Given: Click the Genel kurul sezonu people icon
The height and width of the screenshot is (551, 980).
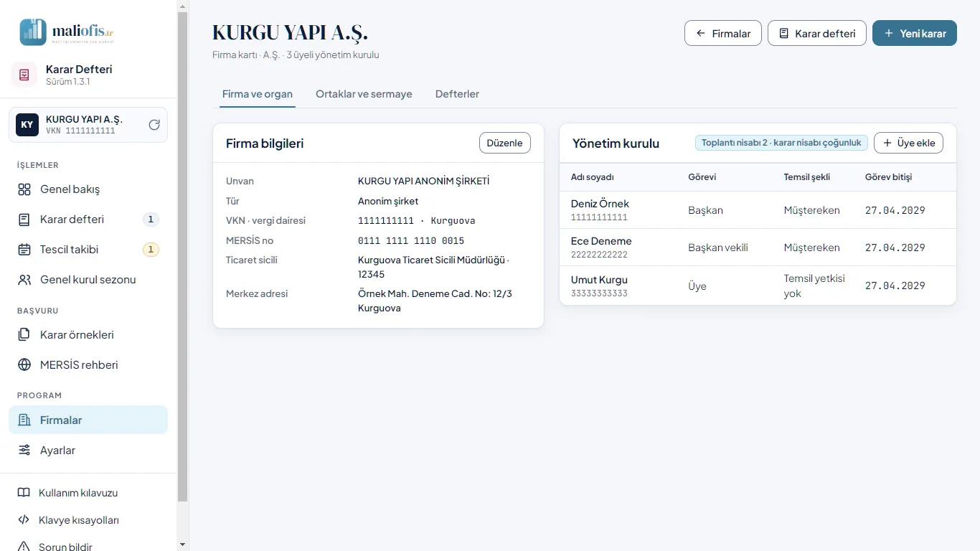Looking at the screenshot, I should click(24, 280).
